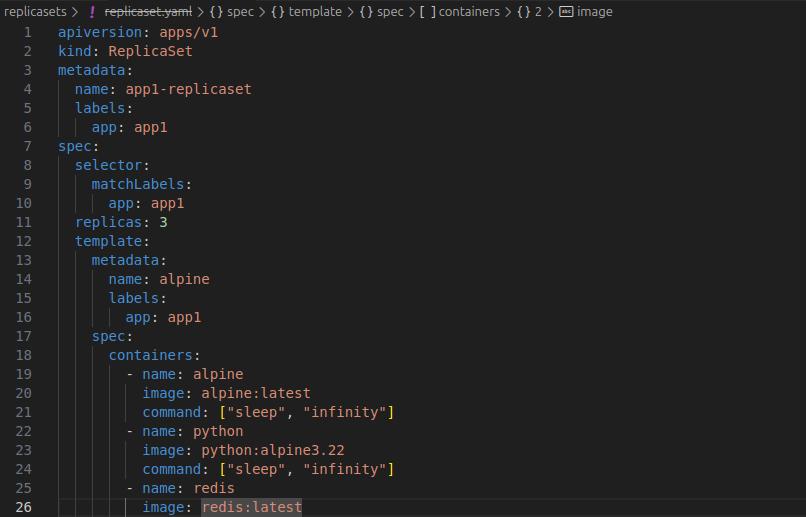Place cursor on apps/v1 value
The width and height of the screenshot is (806, 517).
[x=189, y=32]
